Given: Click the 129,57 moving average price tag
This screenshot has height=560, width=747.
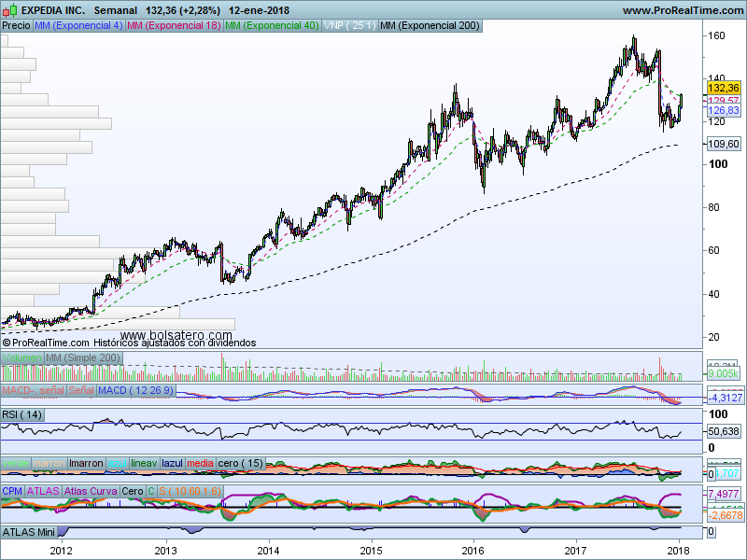Looking at the screenshot, I should [723, 100].
